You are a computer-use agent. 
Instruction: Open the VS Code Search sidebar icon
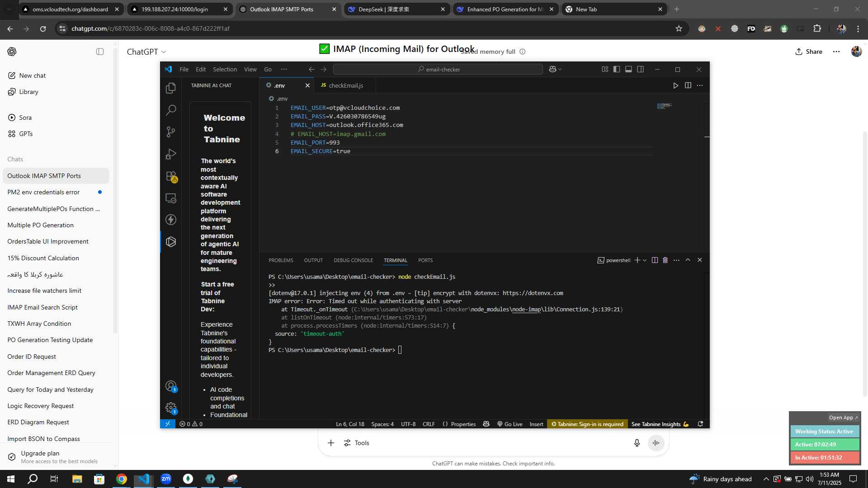(x=171, y=110)
